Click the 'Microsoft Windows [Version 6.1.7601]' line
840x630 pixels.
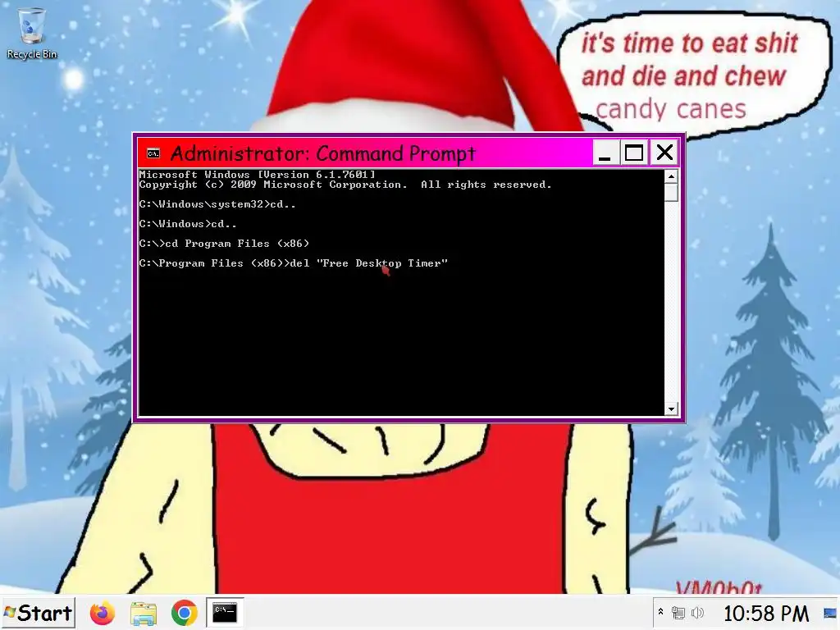pos(257,175)
